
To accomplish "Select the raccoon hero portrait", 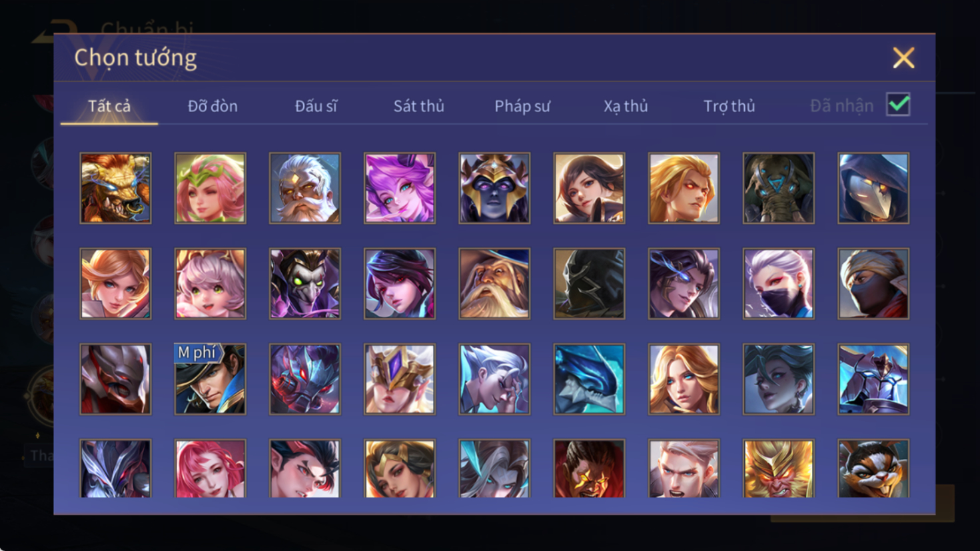I will point(873,468).
